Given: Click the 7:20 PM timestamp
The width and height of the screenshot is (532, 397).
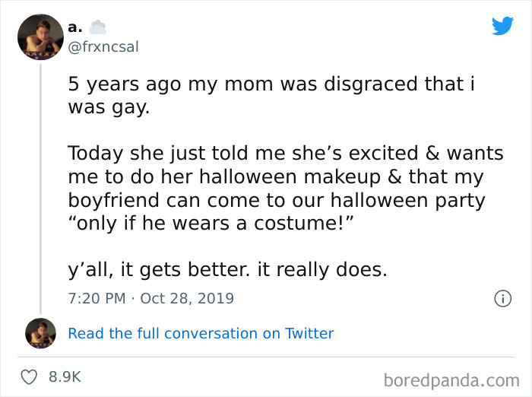Looking at the screenshot, I should [x=96, y=298].
